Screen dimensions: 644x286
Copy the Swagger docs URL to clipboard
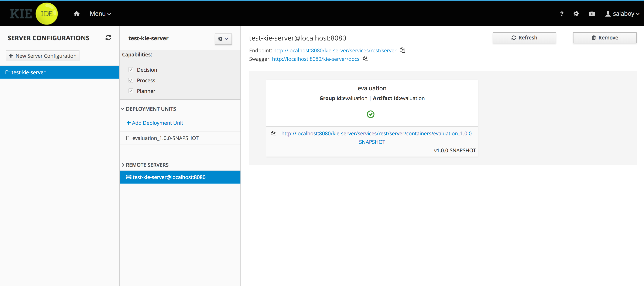(366, 59)
